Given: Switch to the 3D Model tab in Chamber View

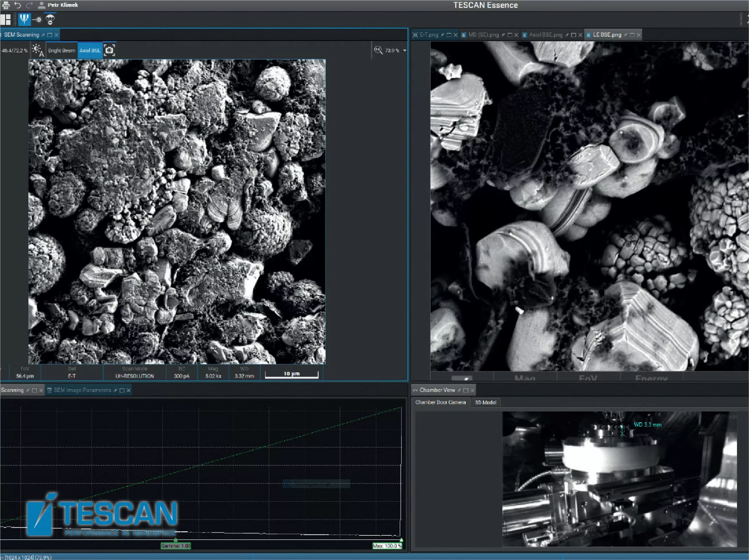Looking at the screenshot, I should tap(486, 402).
